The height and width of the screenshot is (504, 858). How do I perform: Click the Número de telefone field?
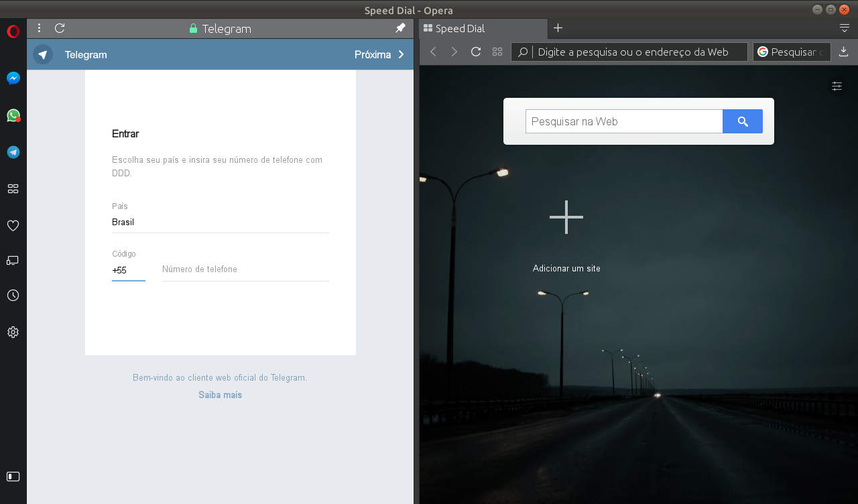[x=245, y=269]
